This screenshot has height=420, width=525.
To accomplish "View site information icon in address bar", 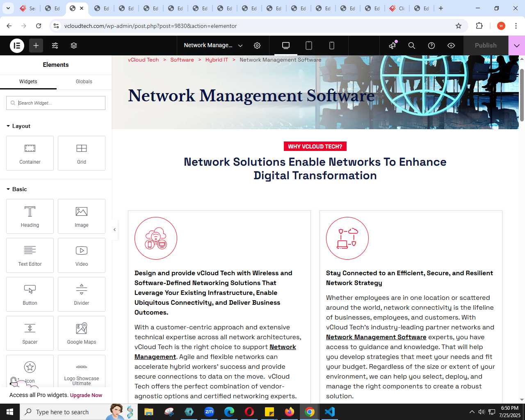I will coord(56,26).
